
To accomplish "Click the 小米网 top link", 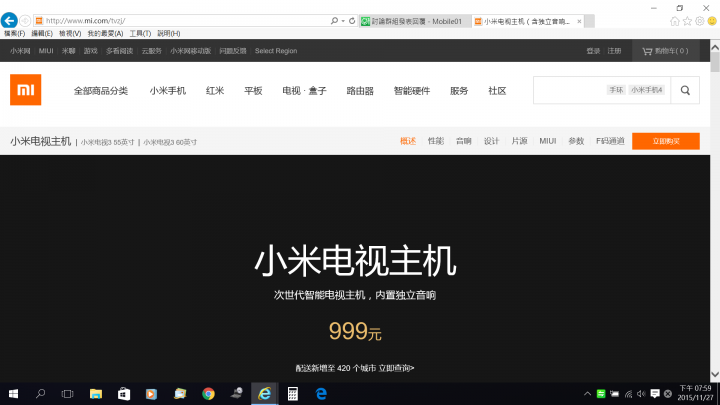I will pyautogui.click(x=20, y=51).
